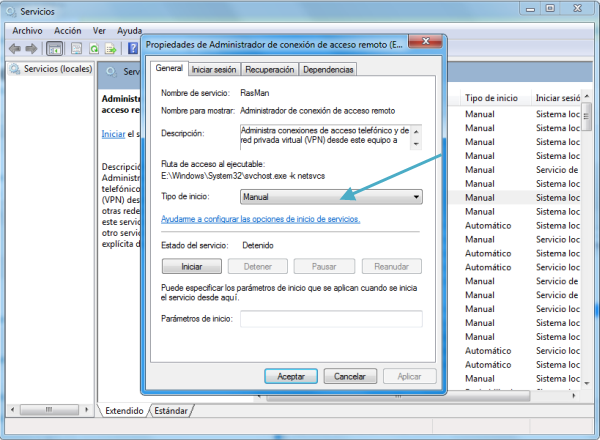Click the Iniciar link in Servicios pane
The width and height of the screenshot is (600, 440).
pos(113,134)
